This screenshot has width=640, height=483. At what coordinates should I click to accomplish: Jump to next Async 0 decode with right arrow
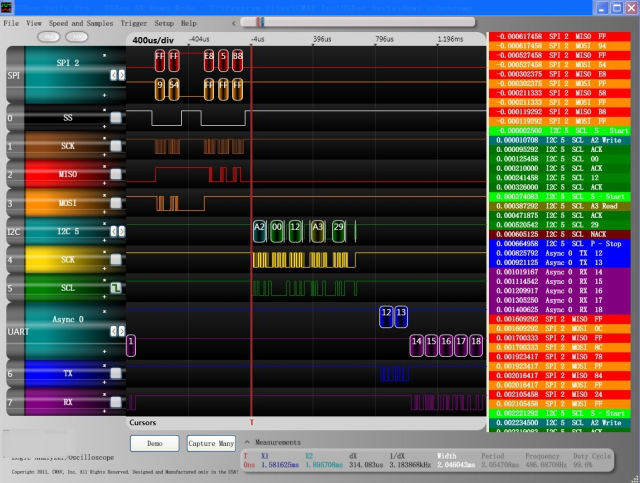coord(121,332)
